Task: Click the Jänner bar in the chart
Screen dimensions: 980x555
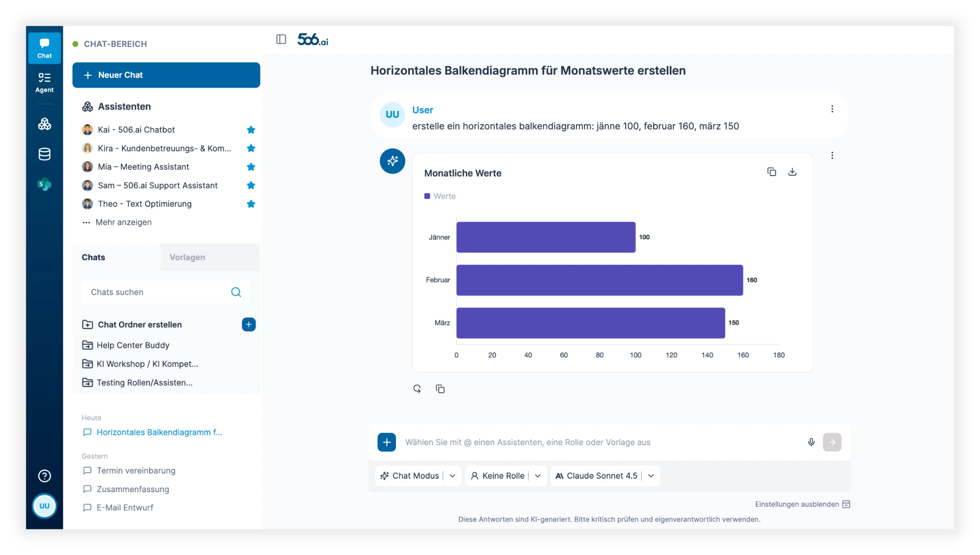Action: (546, 237)
